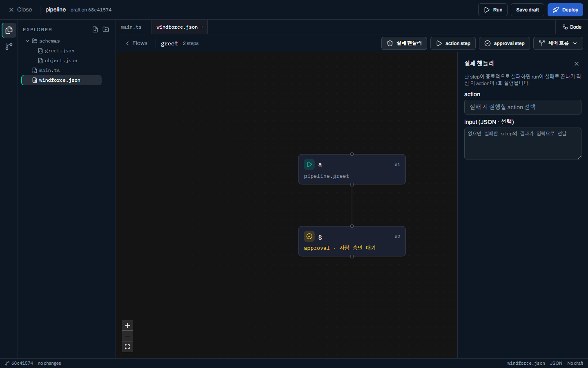Click windforce.json in status bar
This screenshot has height=368, width=588.
point(526,363)
